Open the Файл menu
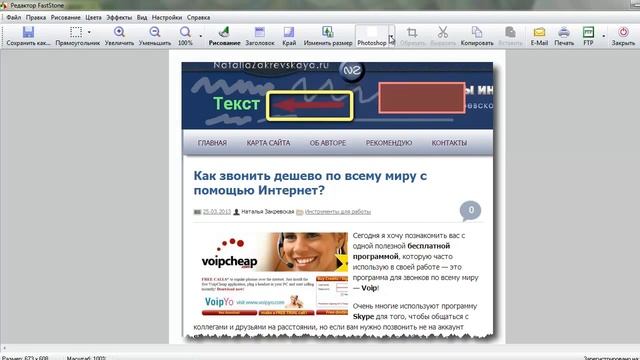 (x=13, y=18)
